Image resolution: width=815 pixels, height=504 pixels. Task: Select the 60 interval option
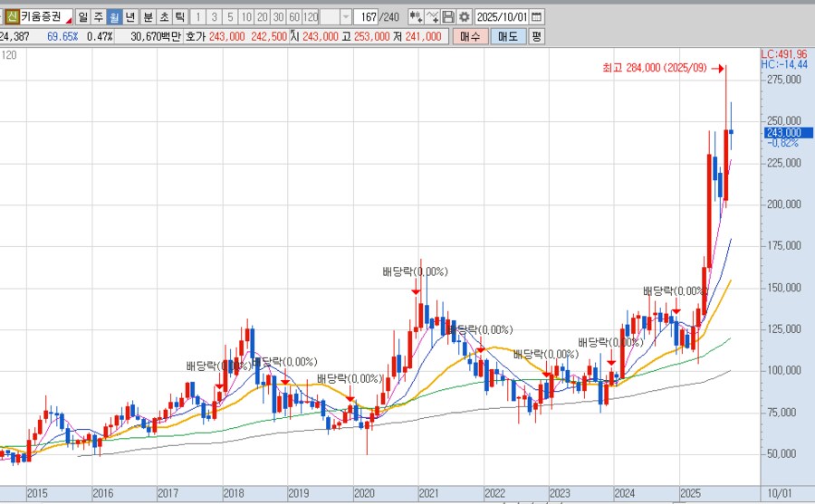(x=293, y=17)
